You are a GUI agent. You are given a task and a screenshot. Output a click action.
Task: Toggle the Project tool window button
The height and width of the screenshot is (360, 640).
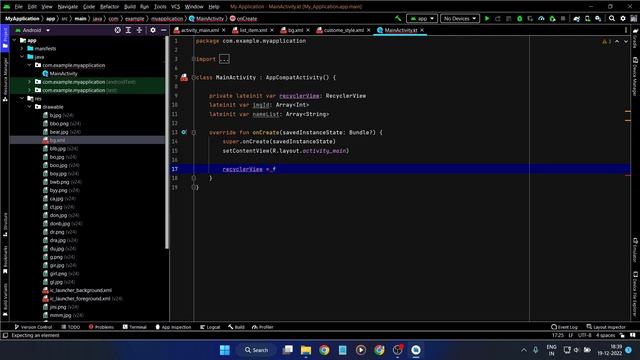(5, 39)
